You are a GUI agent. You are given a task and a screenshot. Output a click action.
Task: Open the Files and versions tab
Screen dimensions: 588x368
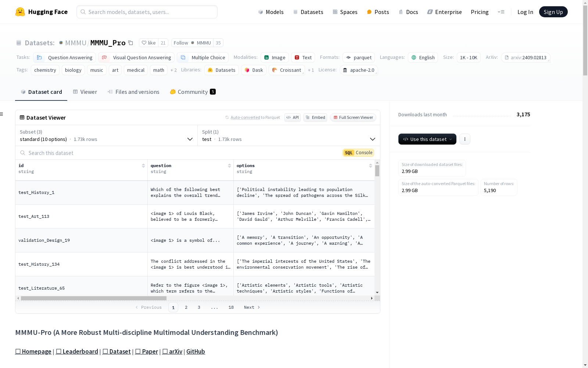(133, 92)
